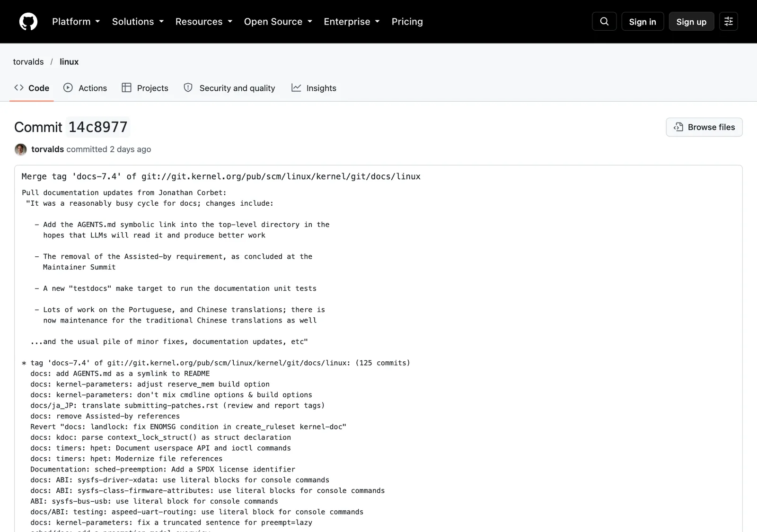This screenshot has height=532, width=757.
Task: Expand the Resources dropdown menu
Action: pyautogui.click(x=204, y=22)
